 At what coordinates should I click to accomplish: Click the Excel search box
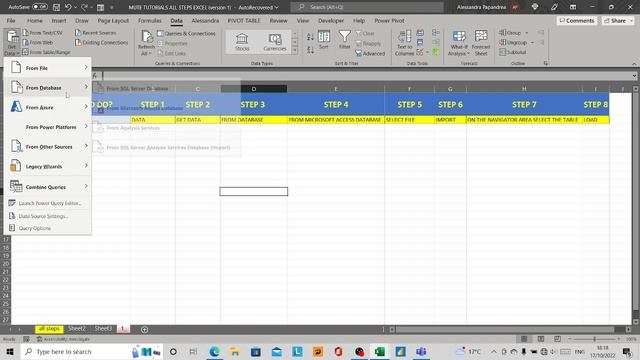[x=367, y=7]
